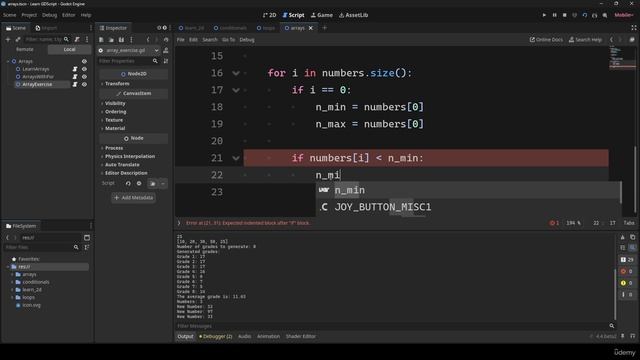
Task: Save resource icon in Inspector toolbar
Action: (x=121, y=40)
